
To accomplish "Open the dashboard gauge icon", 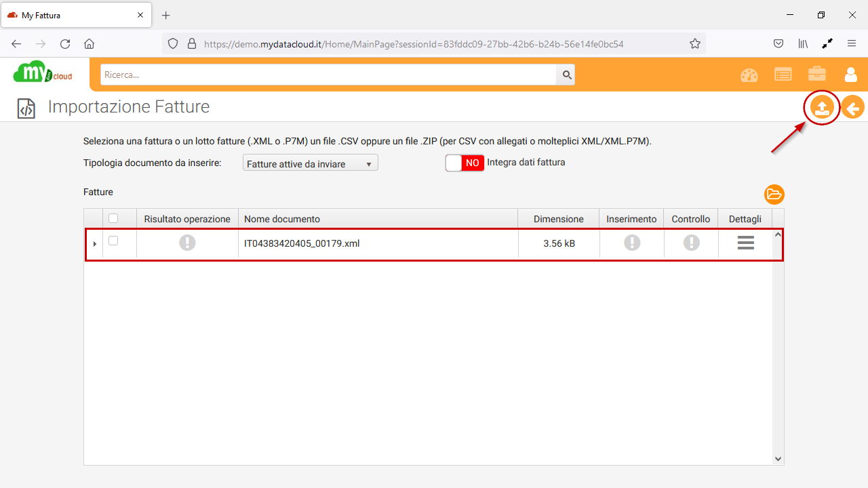I will pos(749,75).
